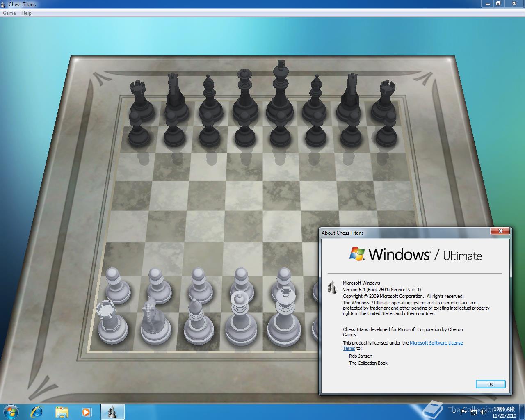
Task: Open the Game menu
Action: pyautogui.click(x=9, y=13)
